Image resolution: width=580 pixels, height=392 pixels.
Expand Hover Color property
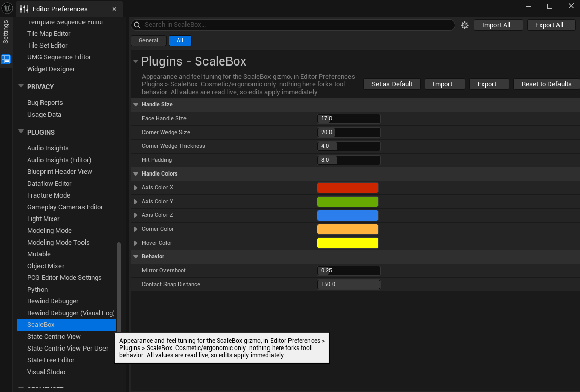tap(136, 243)
